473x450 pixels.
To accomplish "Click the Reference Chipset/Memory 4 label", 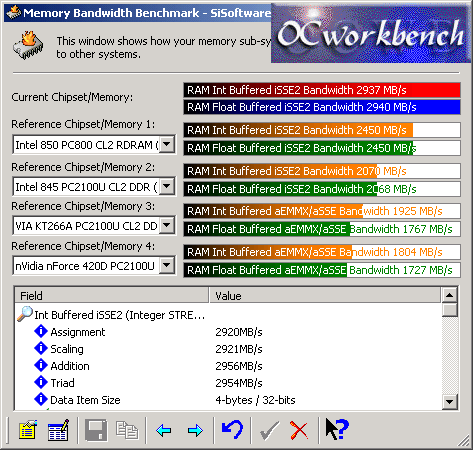I will 83,246.
